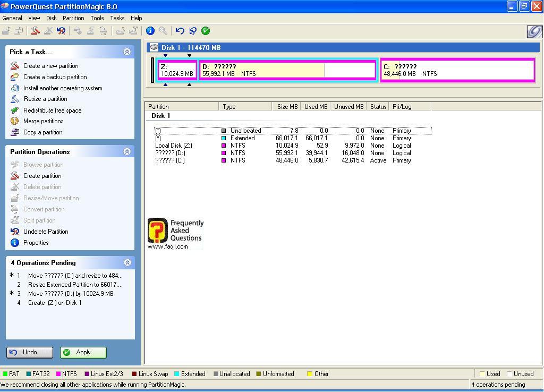Click the blue Properties info toolbar icon
The height and width of the screenshot is (392, 544).
tap(150, 31)
